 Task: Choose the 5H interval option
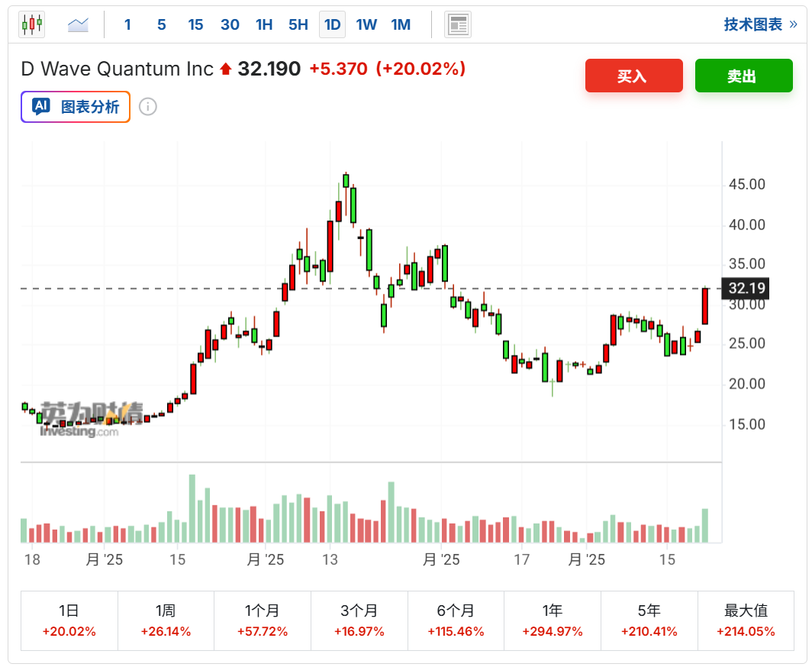pyautogui.click(x=298, y=24)
